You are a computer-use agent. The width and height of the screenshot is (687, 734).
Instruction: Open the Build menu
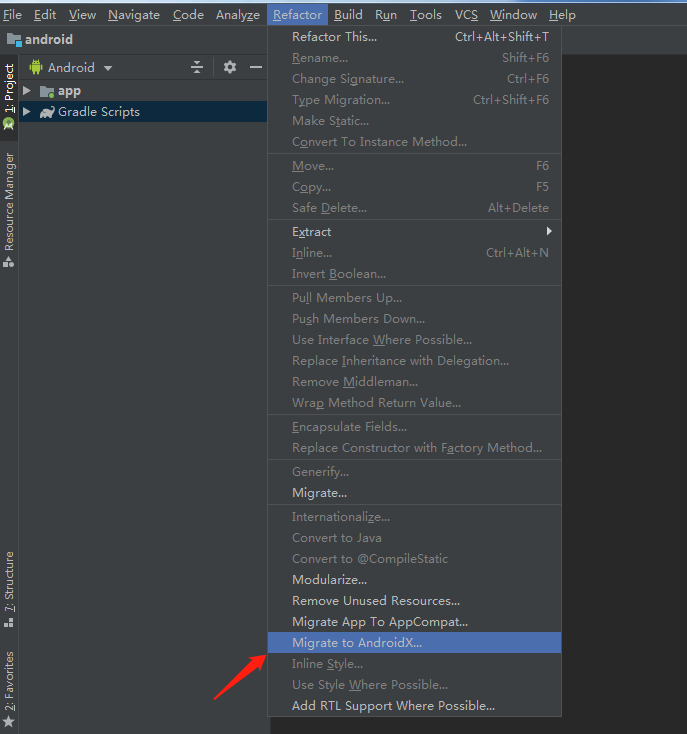click(348, 15)
